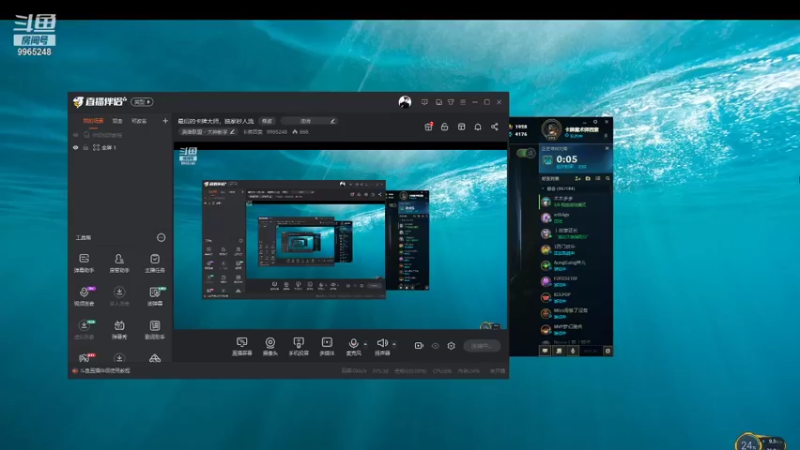Add a new scene with the plus button

pos(165,121)
